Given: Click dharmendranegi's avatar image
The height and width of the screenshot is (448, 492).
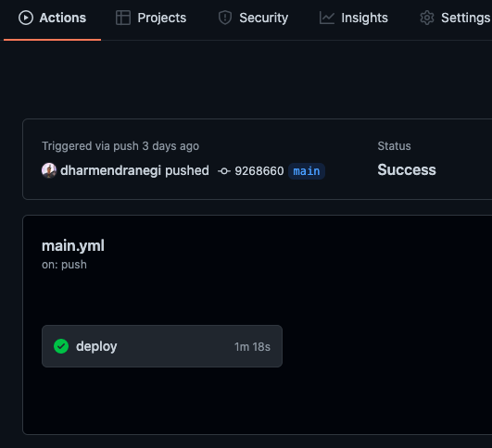Looking at the screenshot, I should [49, 170].
